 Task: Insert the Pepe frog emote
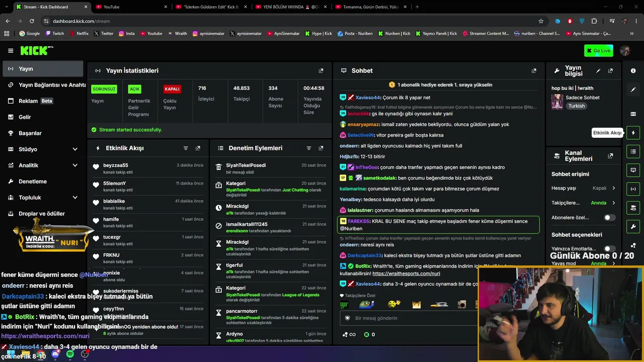[x=366, y=304]
